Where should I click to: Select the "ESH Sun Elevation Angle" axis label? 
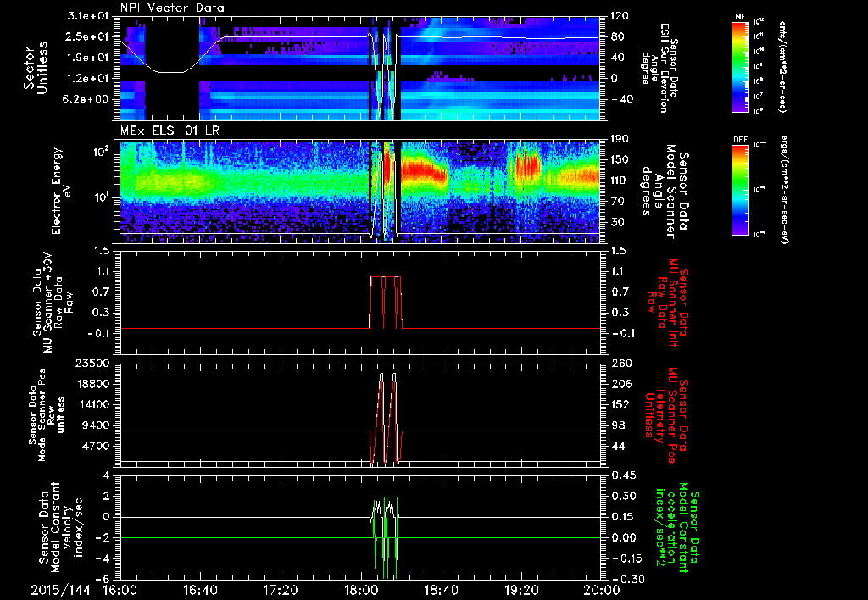(x=661, y=68)
